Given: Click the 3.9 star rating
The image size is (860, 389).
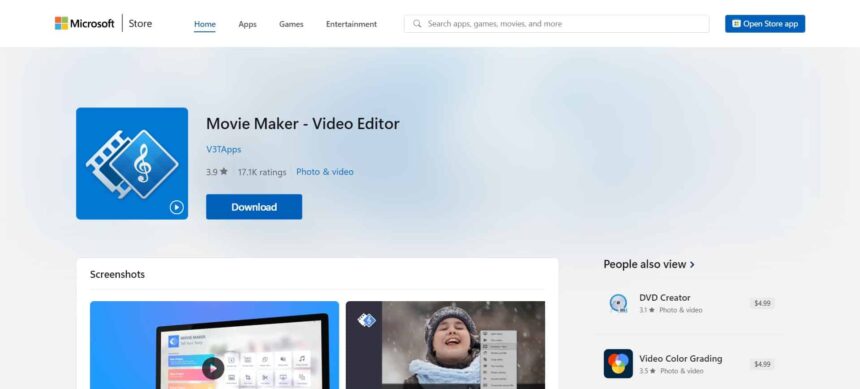Looking at the screenshot, I should (x=217, y=172).
